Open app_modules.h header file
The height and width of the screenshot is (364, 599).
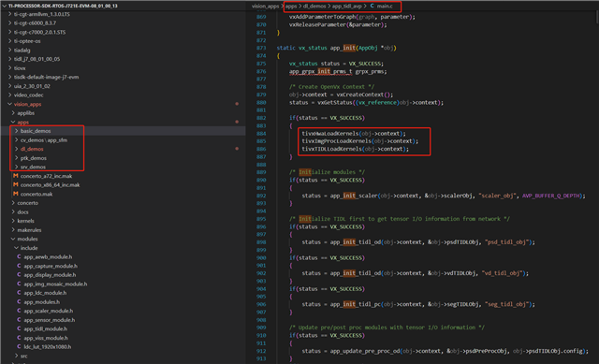(x=41, y=301)
